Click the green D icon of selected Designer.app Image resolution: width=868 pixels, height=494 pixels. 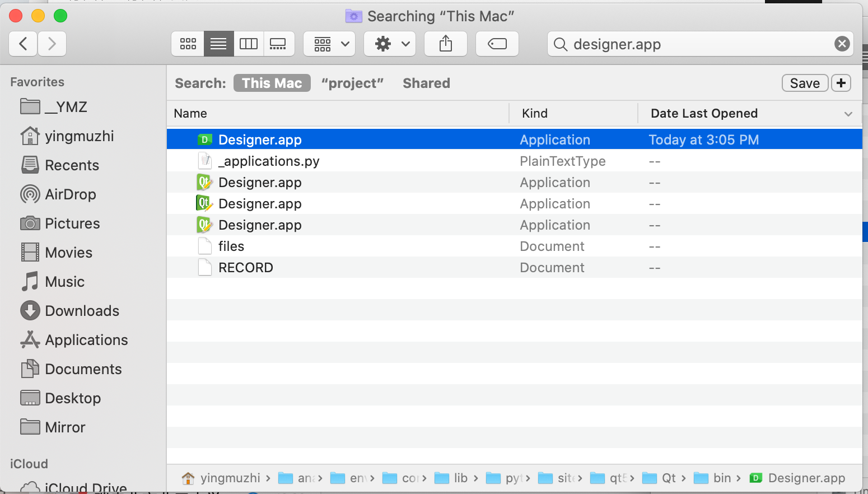coord(205,139)
